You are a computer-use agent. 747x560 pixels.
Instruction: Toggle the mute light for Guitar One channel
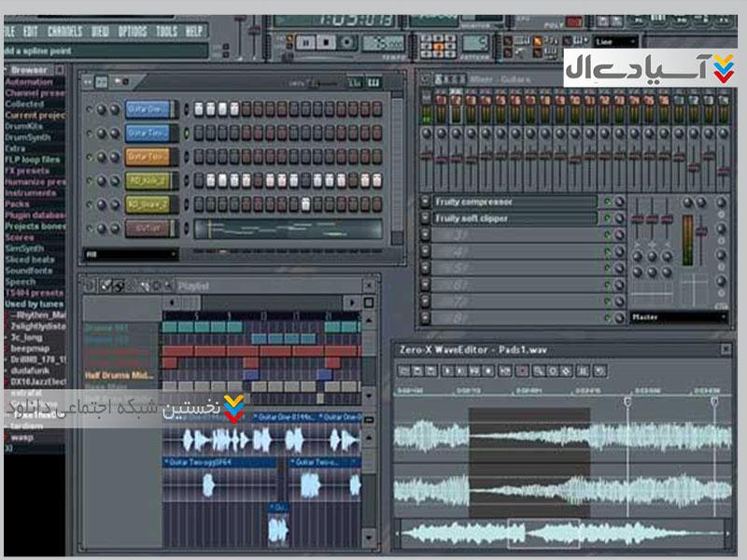pos(91,109)
